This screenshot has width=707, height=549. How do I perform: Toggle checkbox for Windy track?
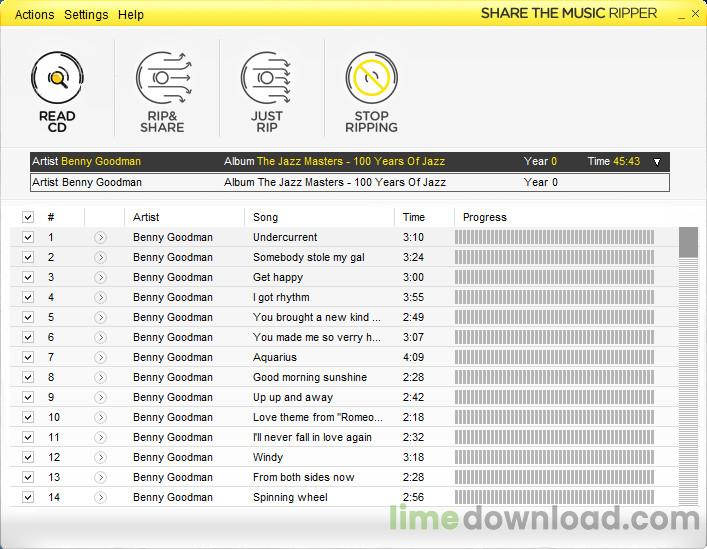(28, 457)
